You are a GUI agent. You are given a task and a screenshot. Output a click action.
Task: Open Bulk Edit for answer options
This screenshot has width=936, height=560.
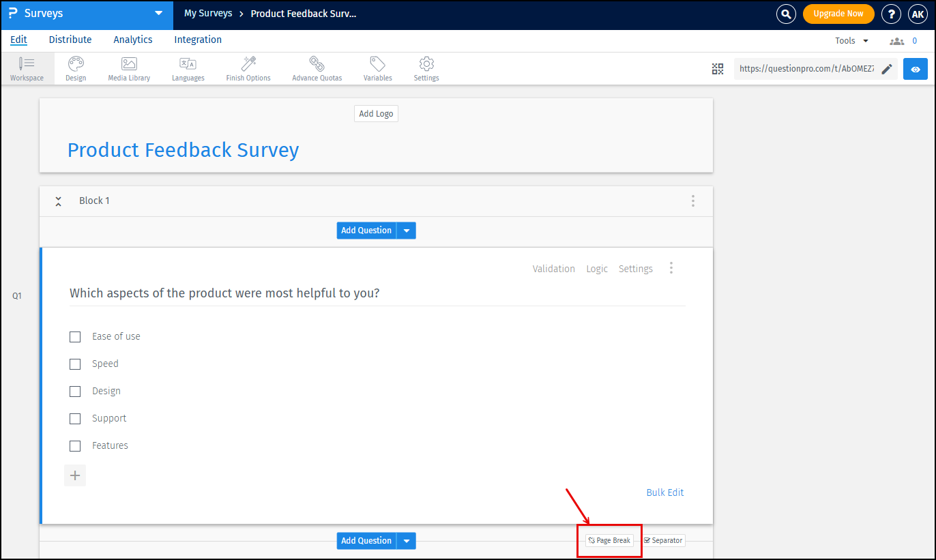[x=665, y=492]
